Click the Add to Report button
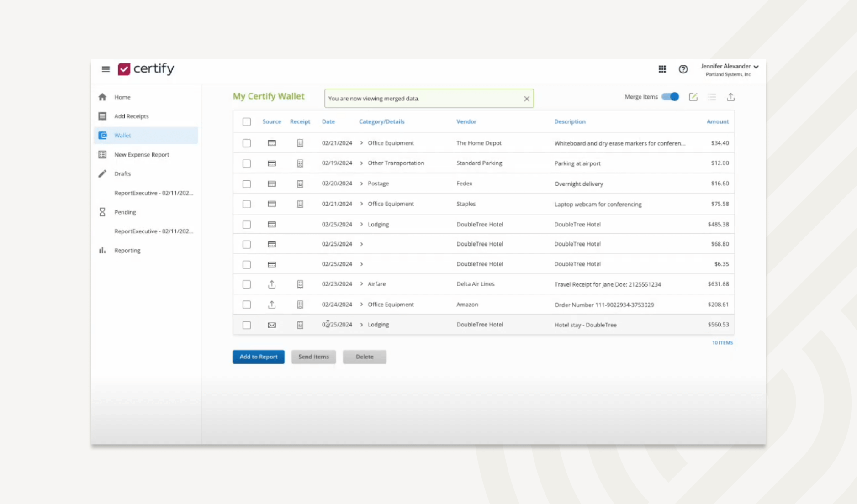 (x=259, y=357)
